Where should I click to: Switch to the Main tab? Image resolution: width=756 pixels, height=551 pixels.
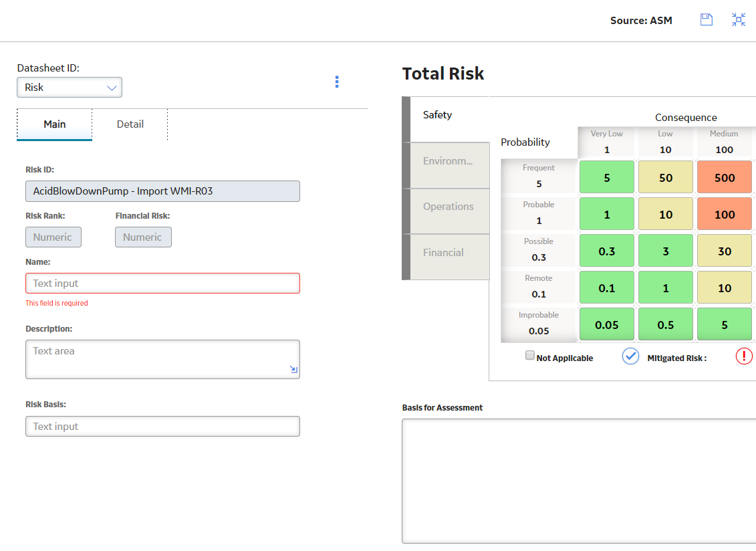click(x=55, y=124)
